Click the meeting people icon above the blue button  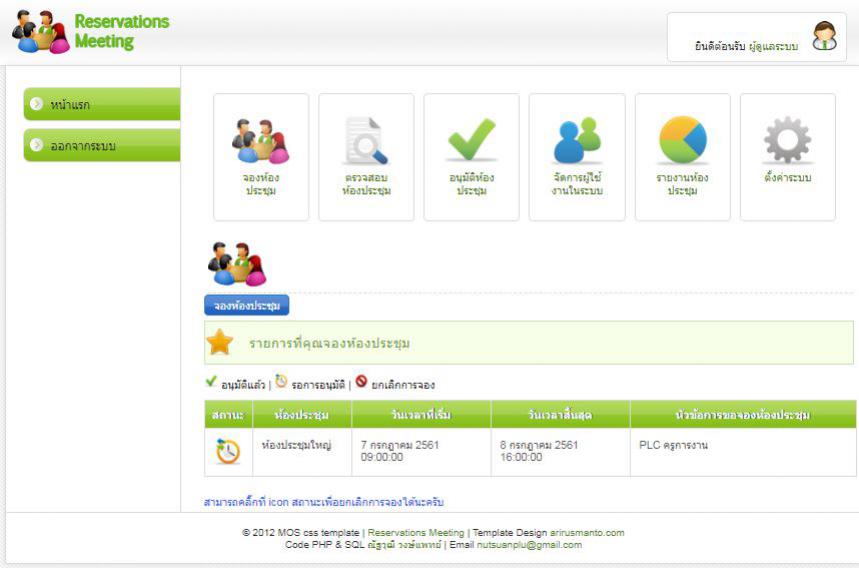237,264
